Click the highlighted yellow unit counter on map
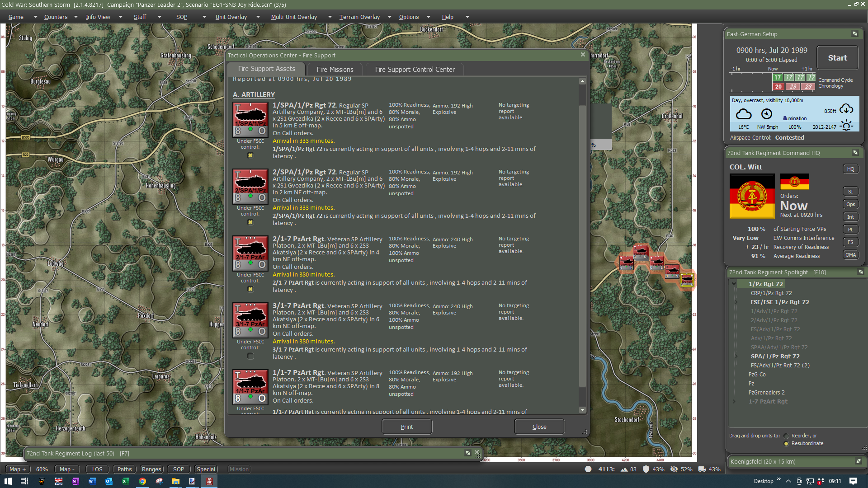Screen dimensions: 868x488 click(687, 280)
